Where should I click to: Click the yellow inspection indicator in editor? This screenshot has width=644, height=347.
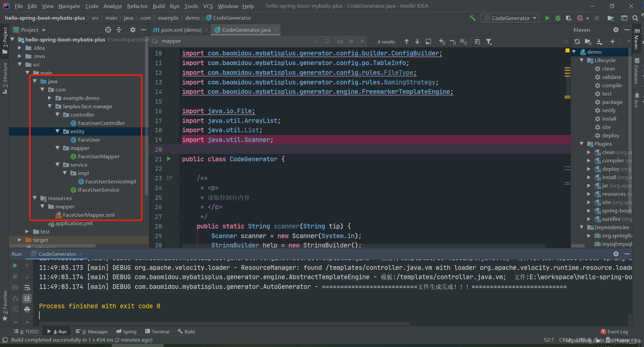coord(567,51)
